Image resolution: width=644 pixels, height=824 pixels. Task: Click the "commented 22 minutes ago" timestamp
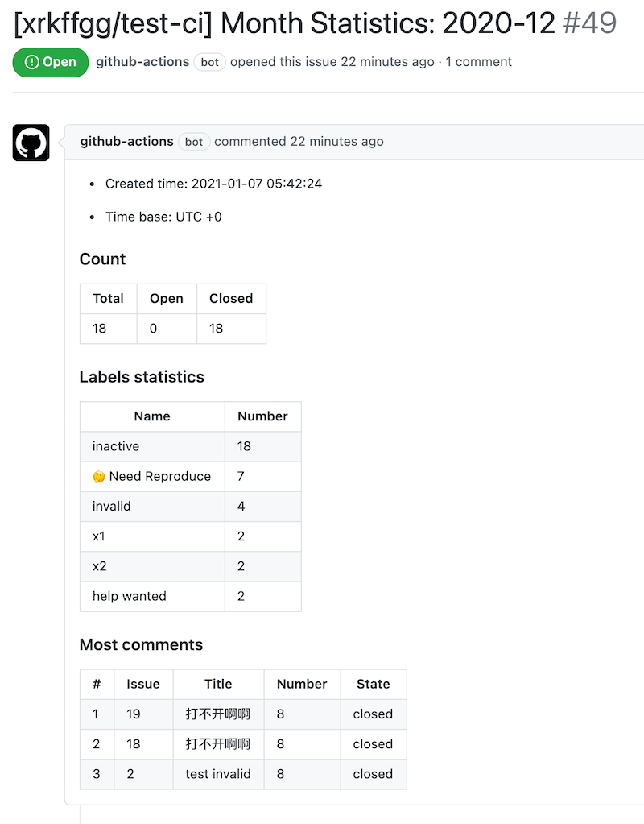tap(299, 142)
